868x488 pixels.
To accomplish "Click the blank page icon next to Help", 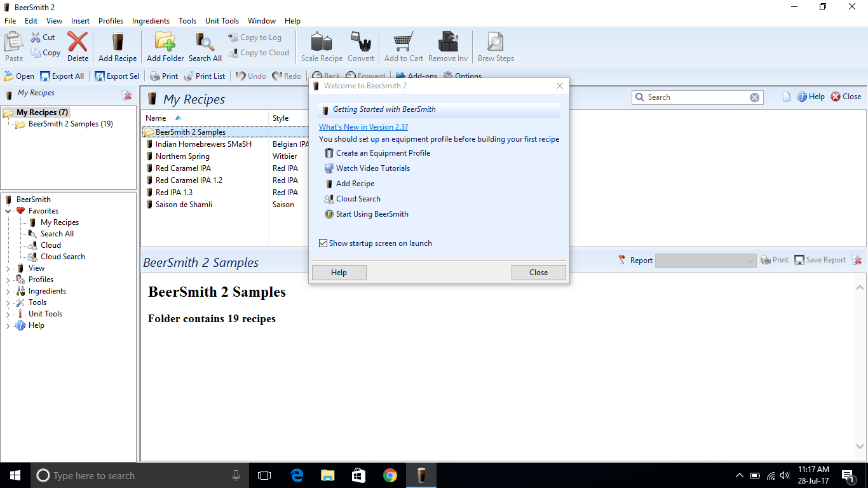I will [x=786, y=97].
